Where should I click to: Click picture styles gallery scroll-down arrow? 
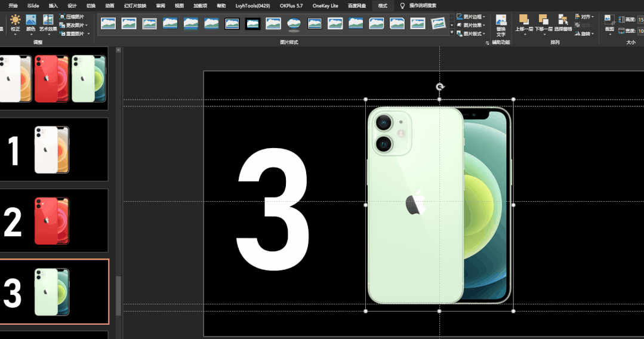point(452,25)
